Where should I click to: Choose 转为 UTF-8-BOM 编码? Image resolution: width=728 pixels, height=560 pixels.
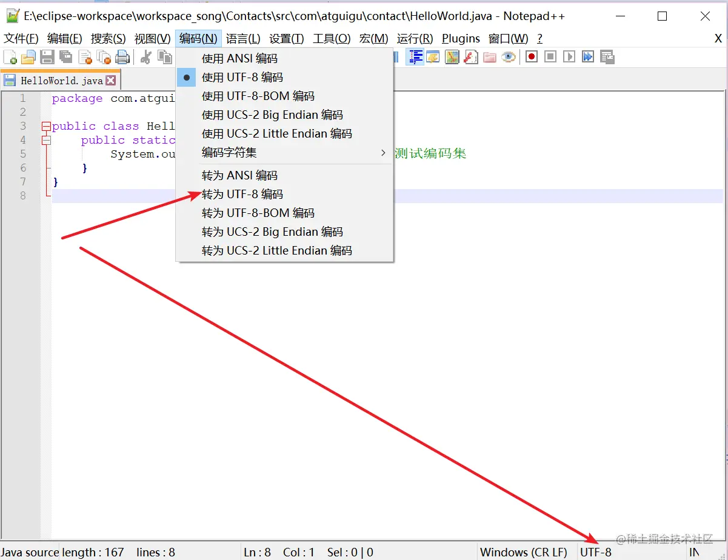point(285,213)
